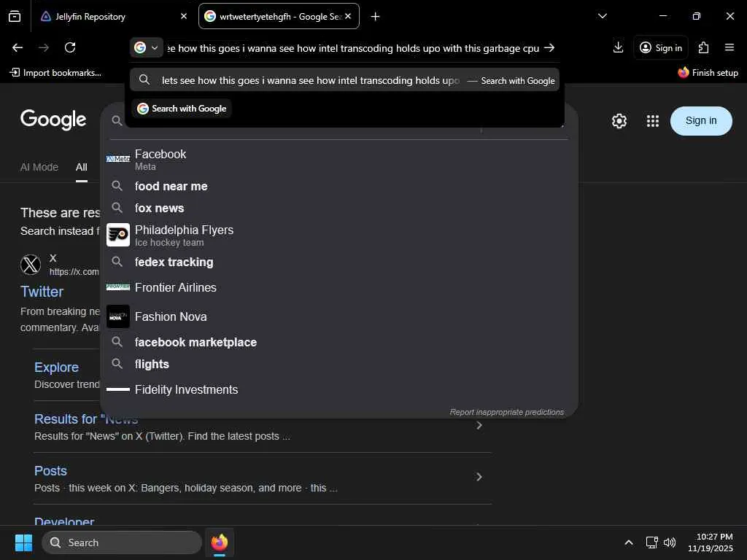Choose the Philadelphia Flyers suggestion
The height and width of the screenshot is (560, 747).
point(339,236)
